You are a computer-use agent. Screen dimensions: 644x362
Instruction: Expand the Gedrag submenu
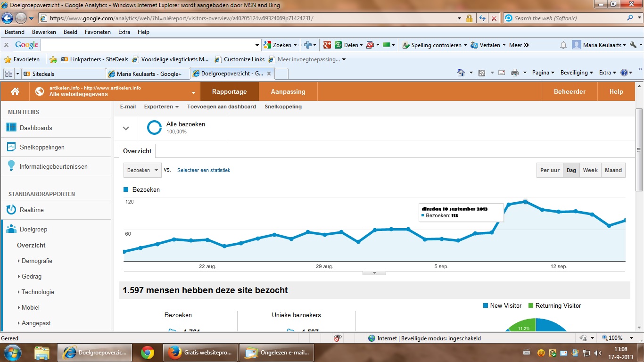30,276
